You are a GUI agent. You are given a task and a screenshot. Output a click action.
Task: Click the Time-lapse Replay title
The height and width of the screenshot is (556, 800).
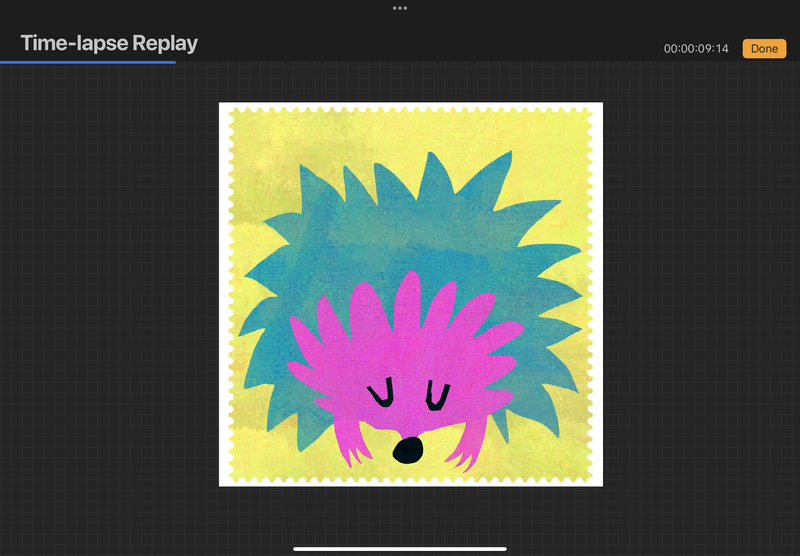109,43
